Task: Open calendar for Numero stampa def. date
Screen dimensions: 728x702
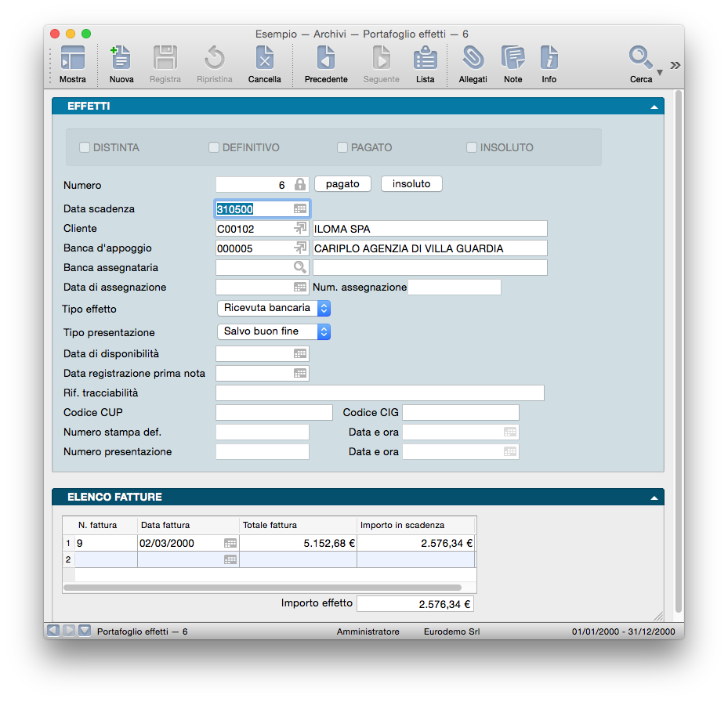Action: [510, 432]
